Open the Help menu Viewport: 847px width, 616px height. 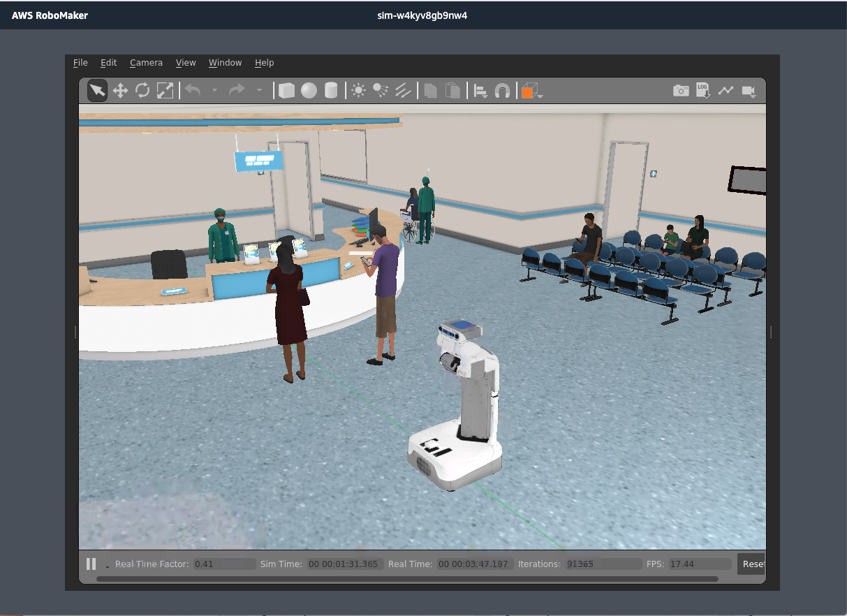point(264,63)
